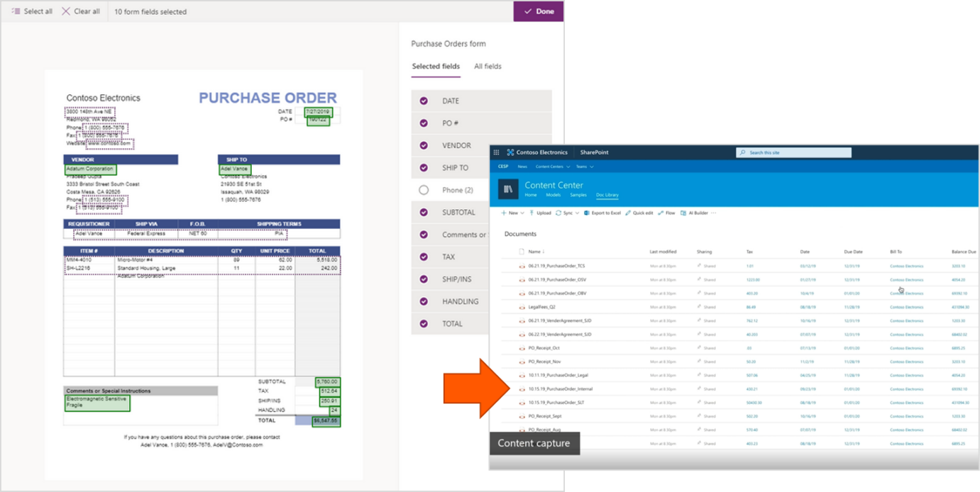Open the Models tab

point(554,195)
